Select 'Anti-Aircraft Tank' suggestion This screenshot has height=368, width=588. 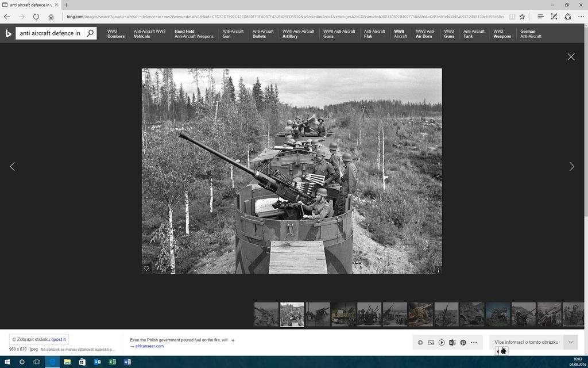point(474,34)
